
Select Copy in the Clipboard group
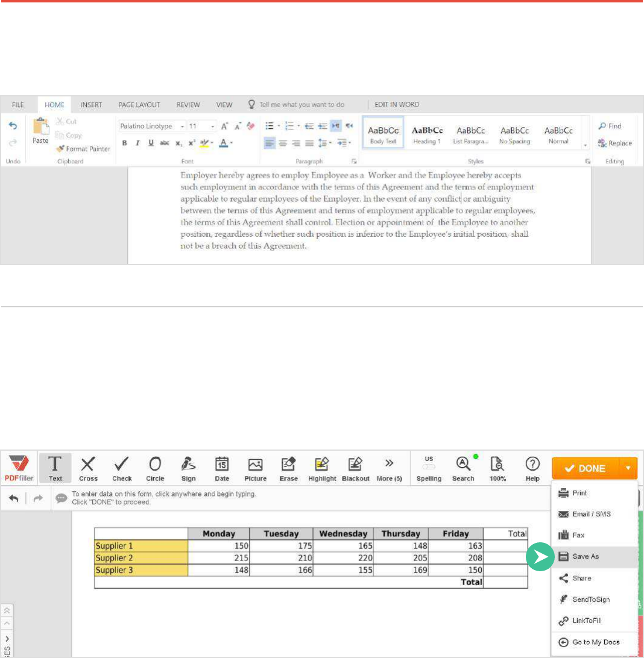tap(68, 135)
